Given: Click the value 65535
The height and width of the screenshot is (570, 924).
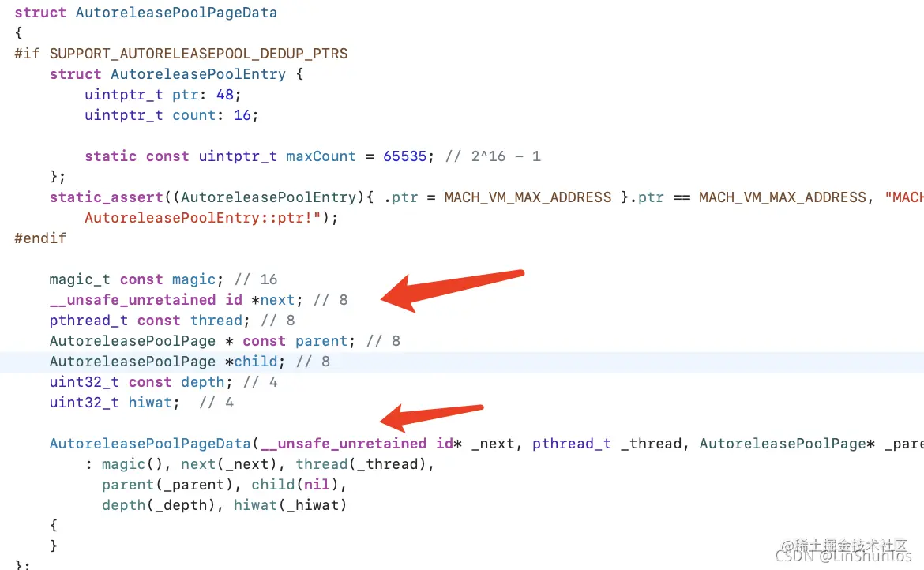Looking at the screenshot, I should [x=405, y=156].
